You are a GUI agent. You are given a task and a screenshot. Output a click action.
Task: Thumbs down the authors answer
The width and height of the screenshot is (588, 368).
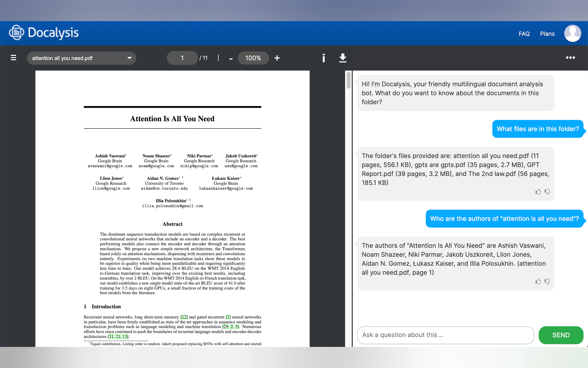click(x=547, y=282)
